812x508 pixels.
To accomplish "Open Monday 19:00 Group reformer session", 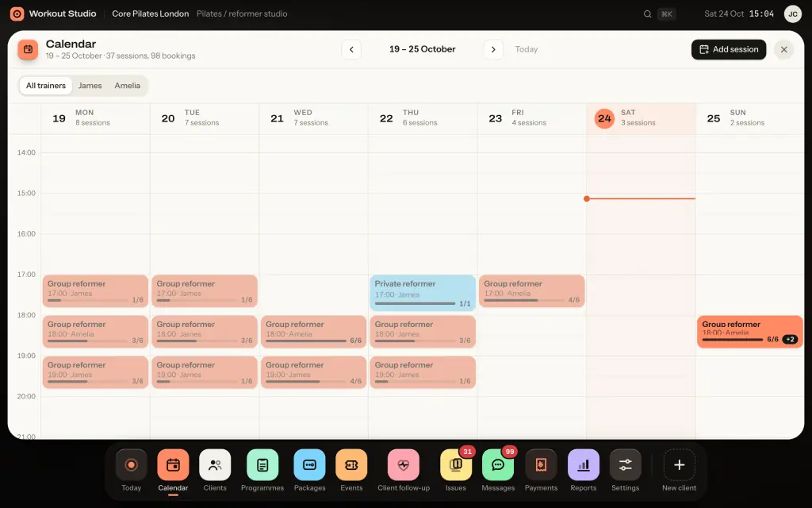I will (x=95, y=372).
